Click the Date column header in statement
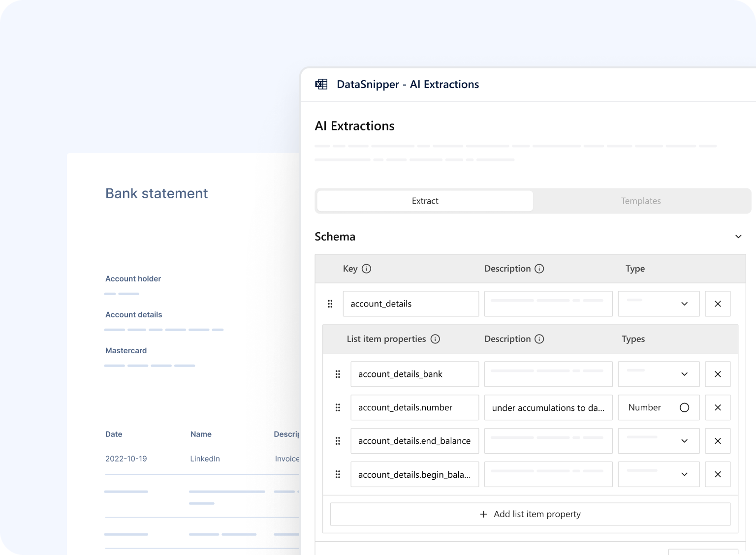Viewport: 756px width, 555px height. 114,434
